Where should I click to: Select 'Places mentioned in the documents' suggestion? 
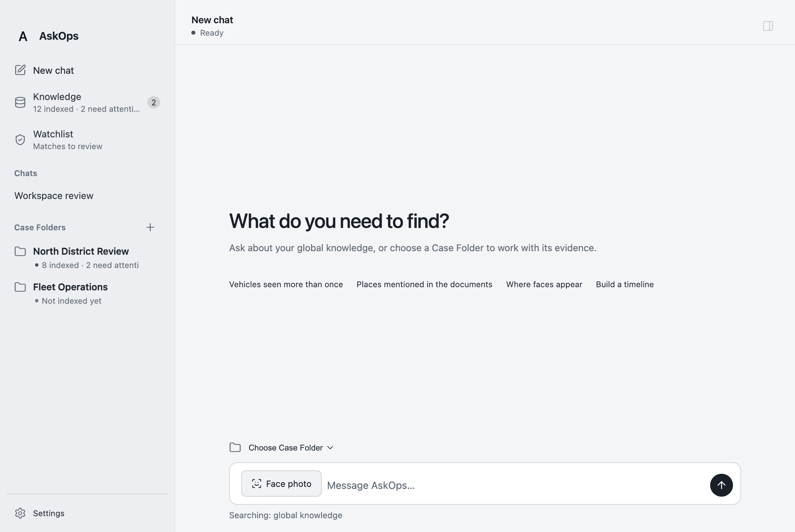click(x=424, y=284)
